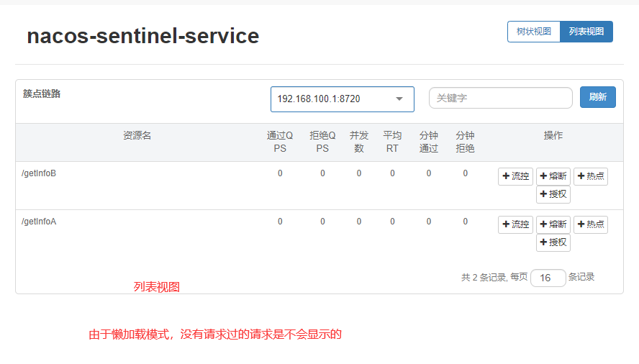Add 流控 rule for /getInfoA
639x364 pixels.
click(x=515, y=224)
